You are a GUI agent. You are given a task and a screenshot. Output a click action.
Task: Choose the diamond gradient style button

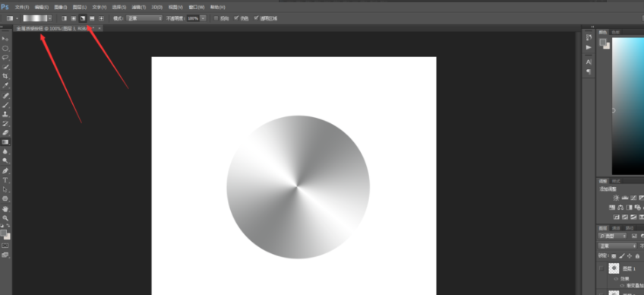coord(101,18)
